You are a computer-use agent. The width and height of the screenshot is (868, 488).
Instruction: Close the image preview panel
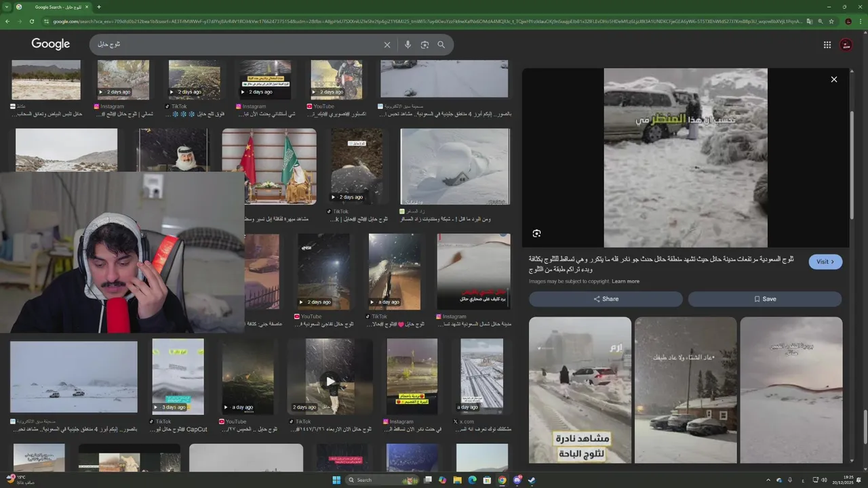click(x=834, y=79)
